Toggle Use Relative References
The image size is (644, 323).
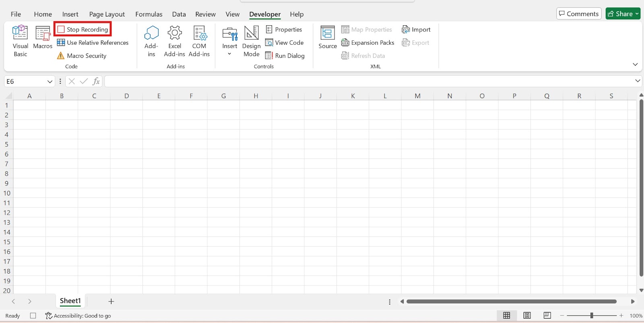click(x=93, y=43)
